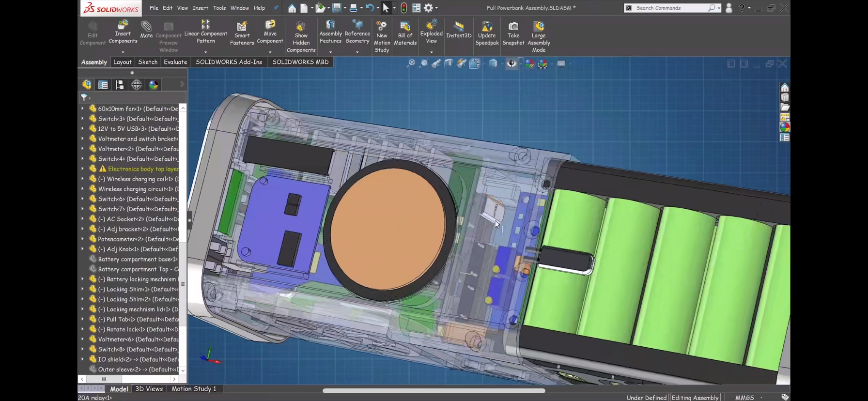
Task: Click the Edit Appearance color sphere icon
Action: (529, 63)
